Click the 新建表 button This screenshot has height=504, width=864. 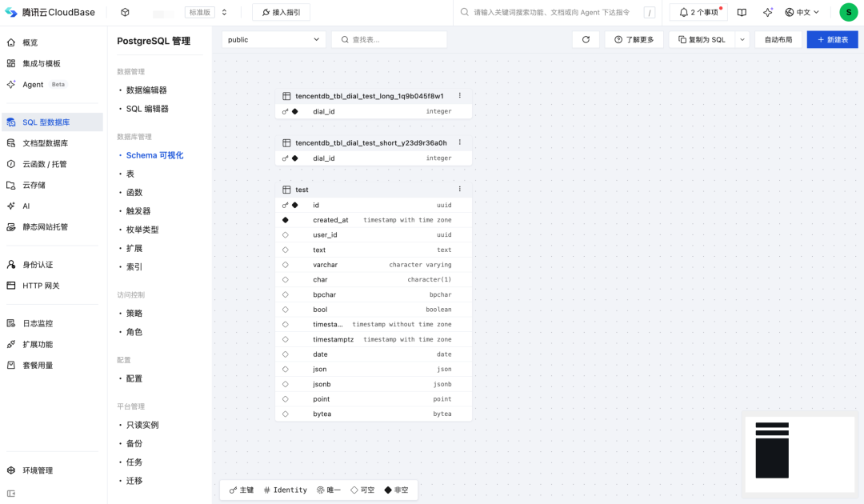point(833,40)
